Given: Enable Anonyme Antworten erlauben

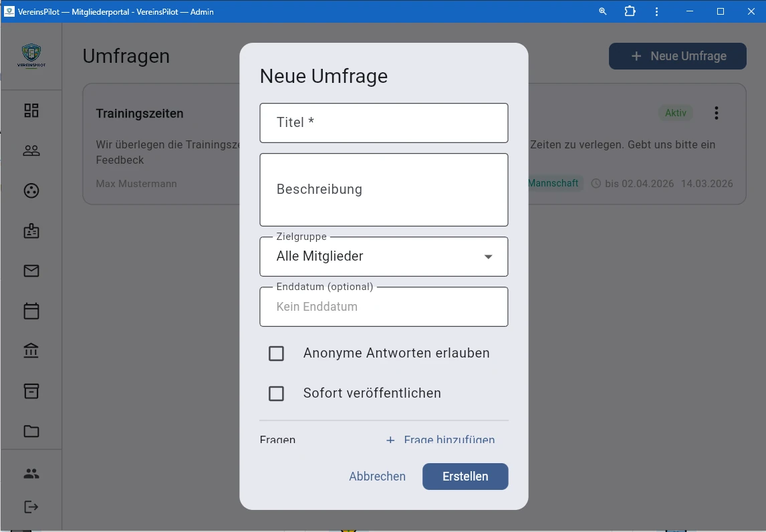Looking at the screenshot, I should click(x=276, y=353).
